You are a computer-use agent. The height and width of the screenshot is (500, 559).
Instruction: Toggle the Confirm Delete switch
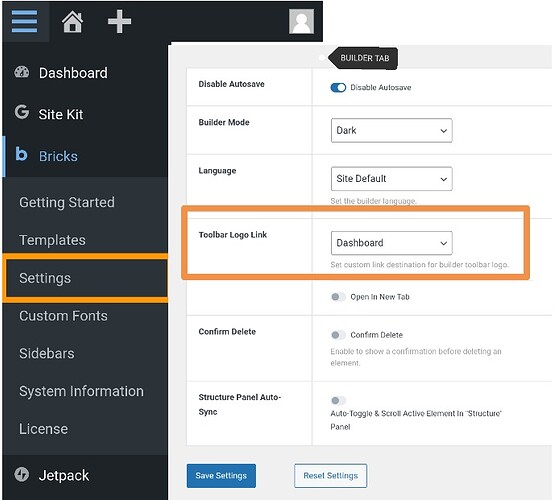coord(338,335)
